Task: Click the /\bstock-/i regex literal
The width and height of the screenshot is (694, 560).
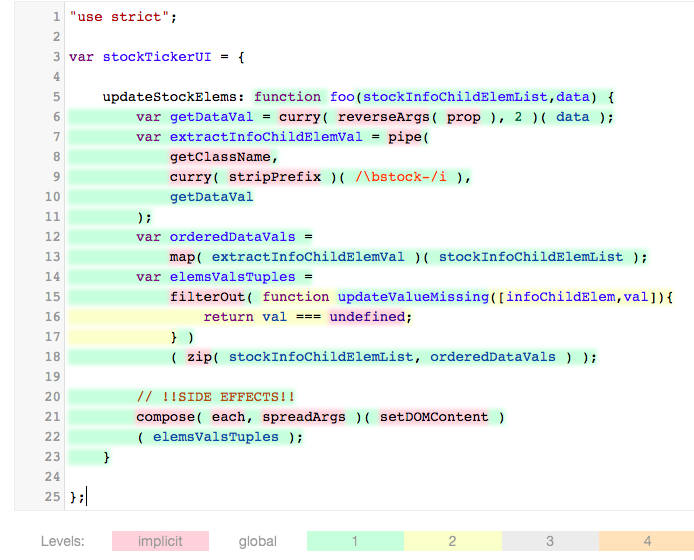Action: (401, 177)
